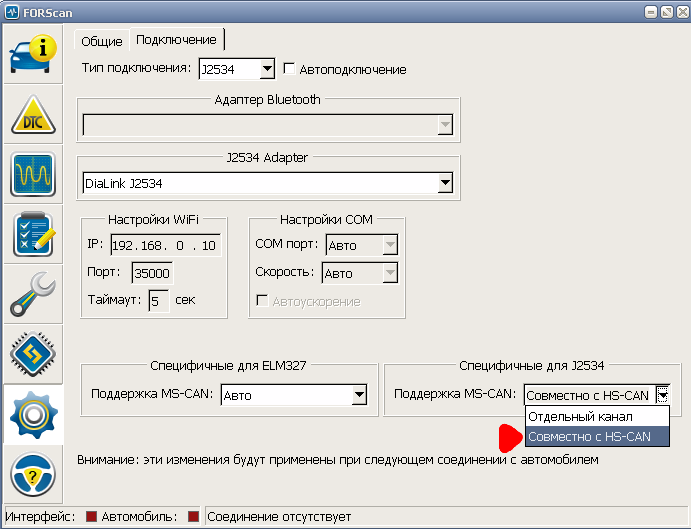This screenshot has height=529, width=691.
Task: Expand the ELM327 MS-CAN support dropdown
Action: 359,396
